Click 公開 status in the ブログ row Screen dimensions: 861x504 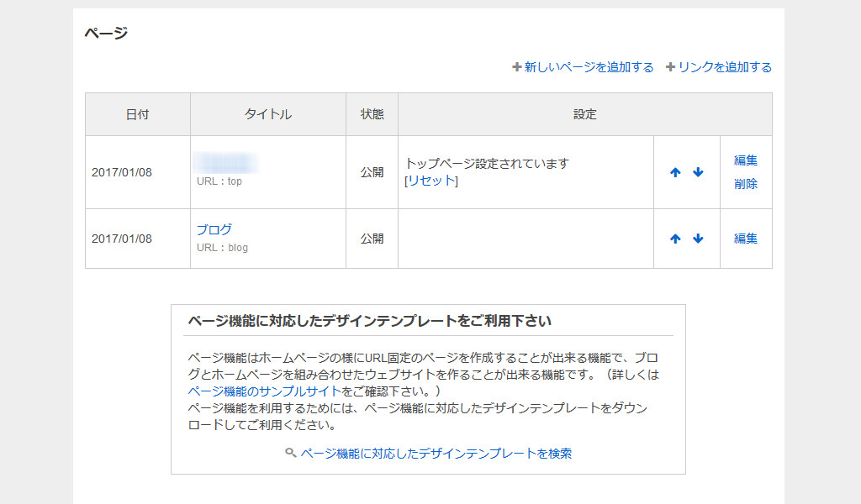(x=372, y=239)
